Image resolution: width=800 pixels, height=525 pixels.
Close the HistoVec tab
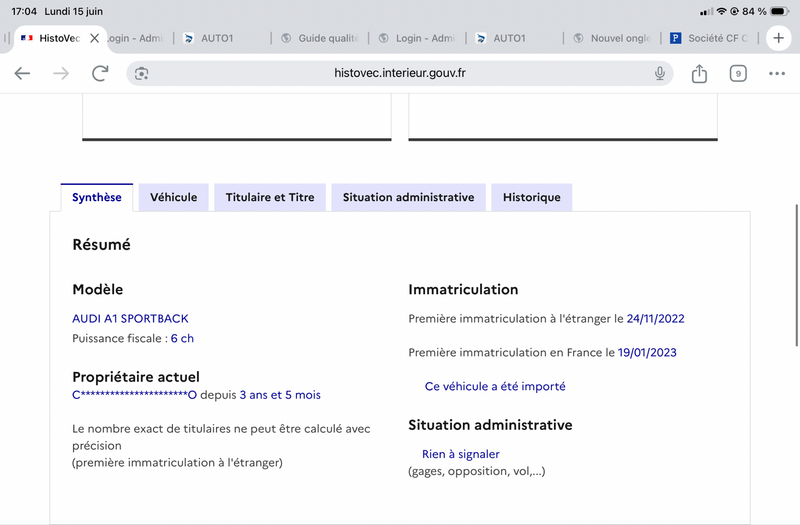[94, 38]
